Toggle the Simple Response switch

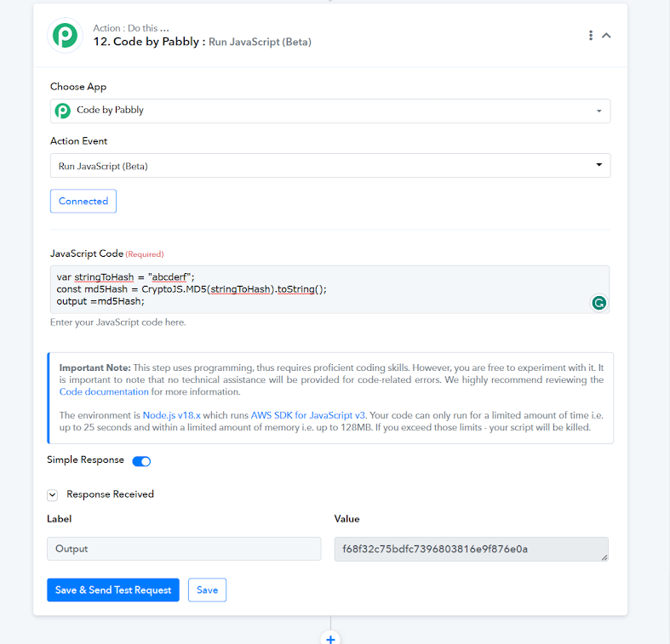tap(141, 461)
